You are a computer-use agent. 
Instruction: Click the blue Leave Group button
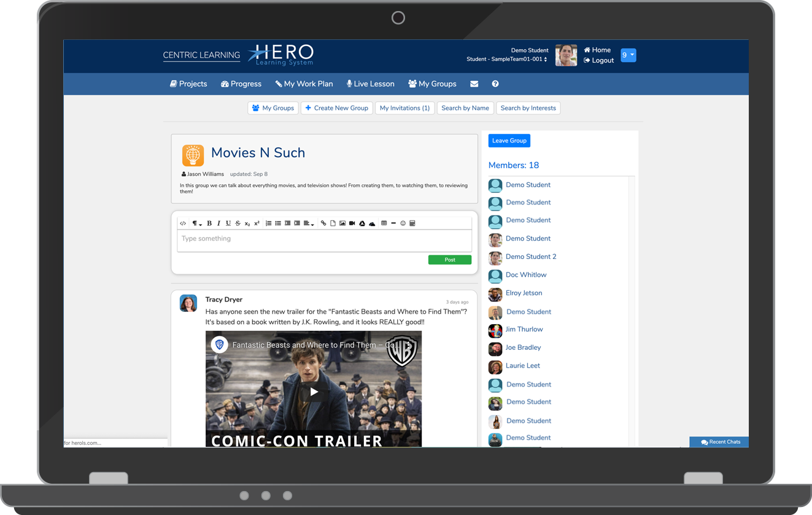[x=509, y=141]
